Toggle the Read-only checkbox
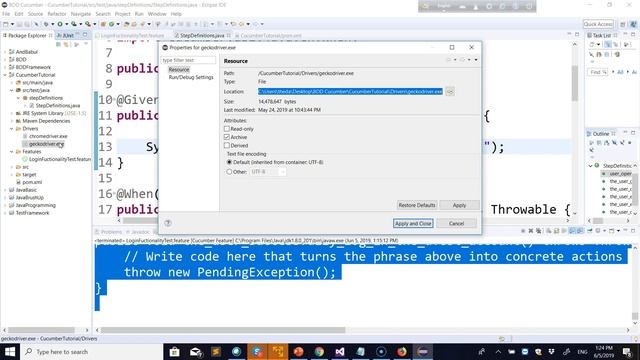 [x=227, y=129]
